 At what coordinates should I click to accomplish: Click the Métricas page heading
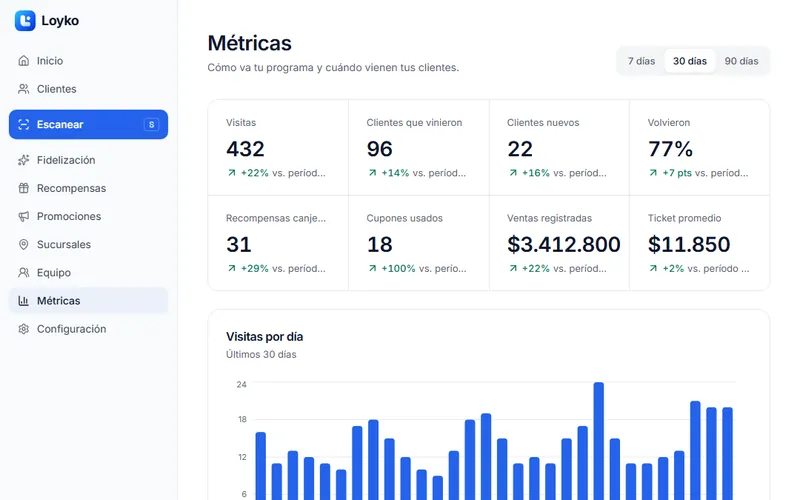click(249, 43)
